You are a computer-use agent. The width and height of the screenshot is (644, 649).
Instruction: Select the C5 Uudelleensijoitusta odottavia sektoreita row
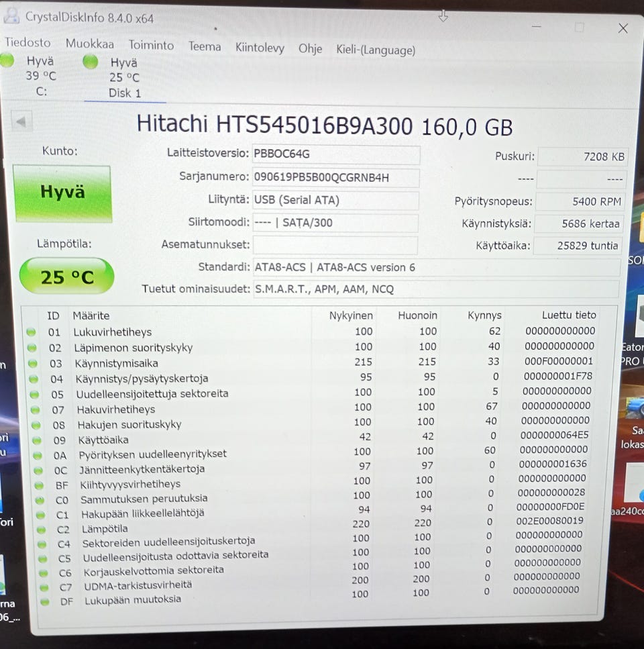click(x=311, y=554)
